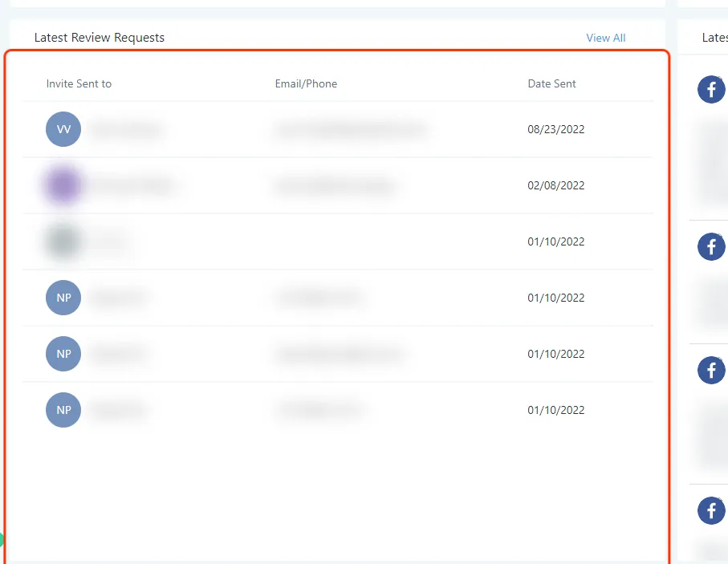The height and width of the screenshot is (564, 728).
Task: Click the VV avatar in first row
Action: pos(63,129)
